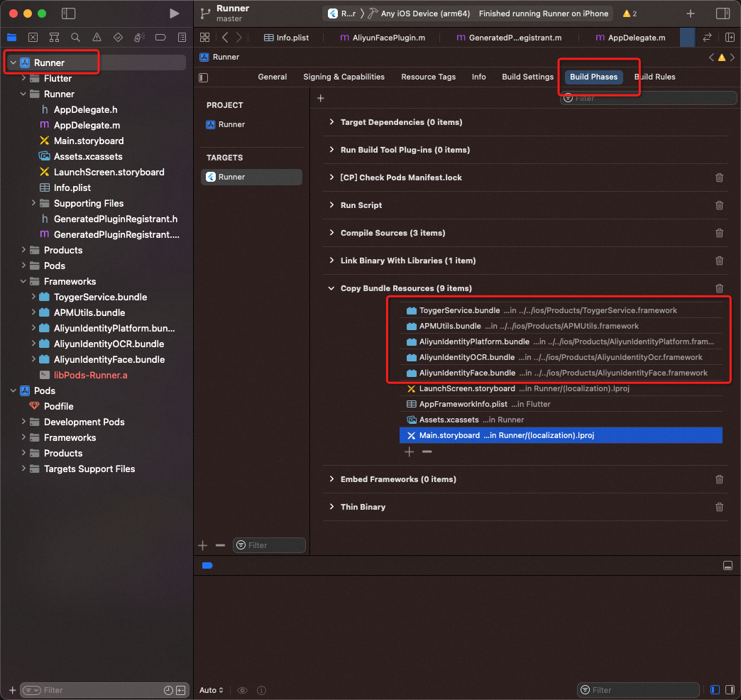Add item to Copy Bundle Resources
The height and width of the screenshot is (700, 741).
410,452
